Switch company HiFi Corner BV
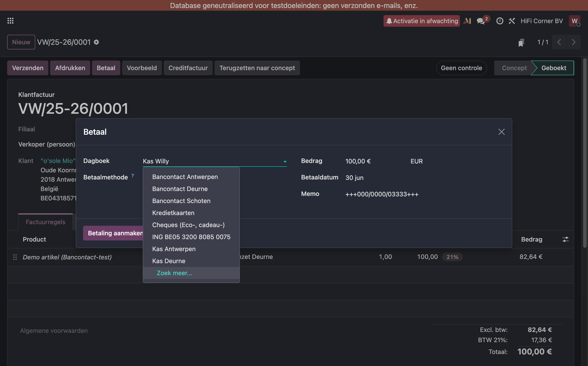This screenshot has height=366, width=588. [x=541, y=21]
